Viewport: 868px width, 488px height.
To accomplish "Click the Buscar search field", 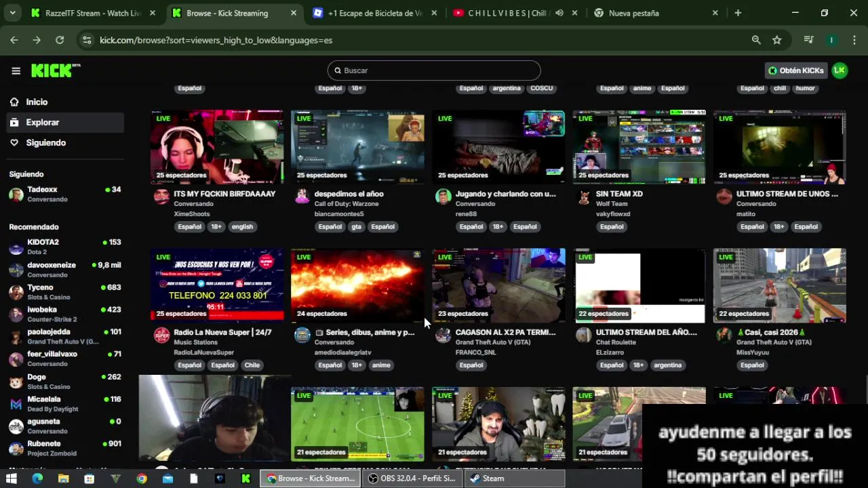I will point(434,70).
